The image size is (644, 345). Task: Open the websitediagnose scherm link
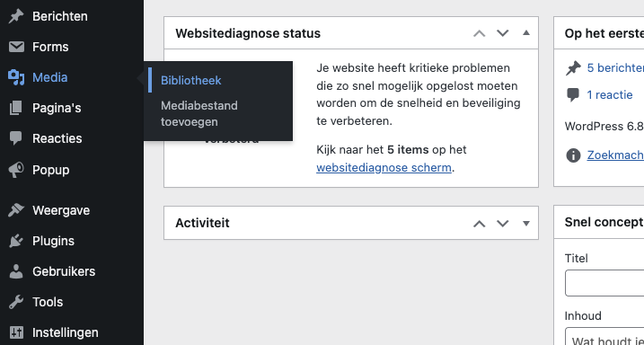384,168
